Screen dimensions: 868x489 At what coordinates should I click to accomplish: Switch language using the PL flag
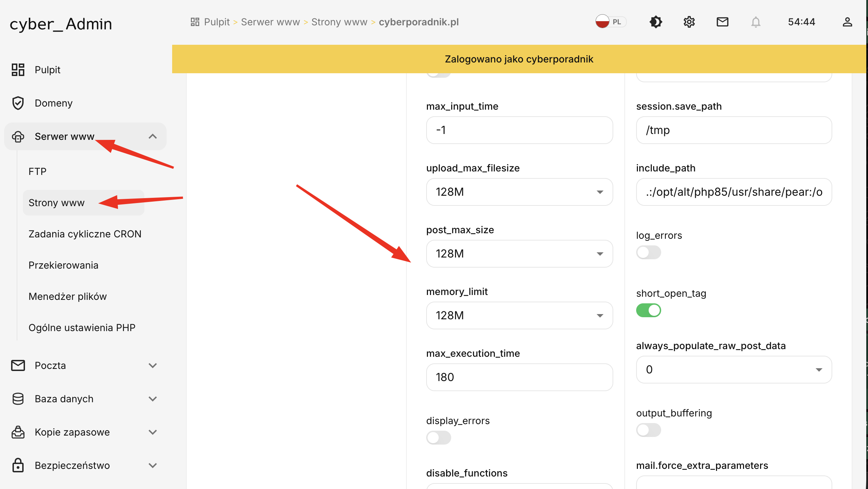[x=610, y=22]
